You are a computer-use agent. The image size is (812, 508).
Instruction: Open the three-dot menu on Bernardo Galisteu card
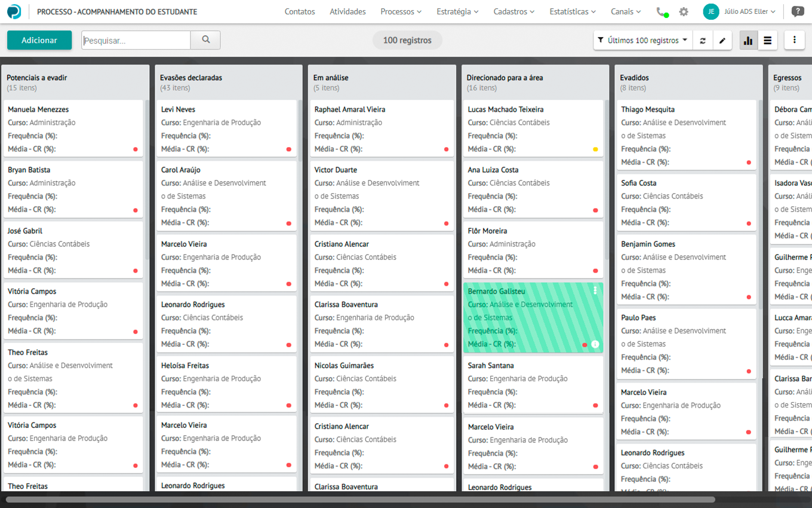[595, 290]
